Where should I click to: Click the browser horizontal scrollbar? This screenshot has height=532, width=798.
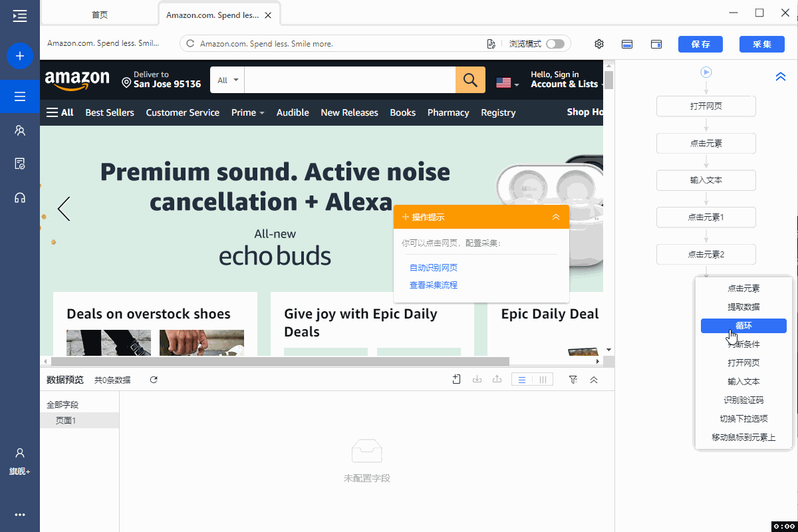click(x=279, y=361)
